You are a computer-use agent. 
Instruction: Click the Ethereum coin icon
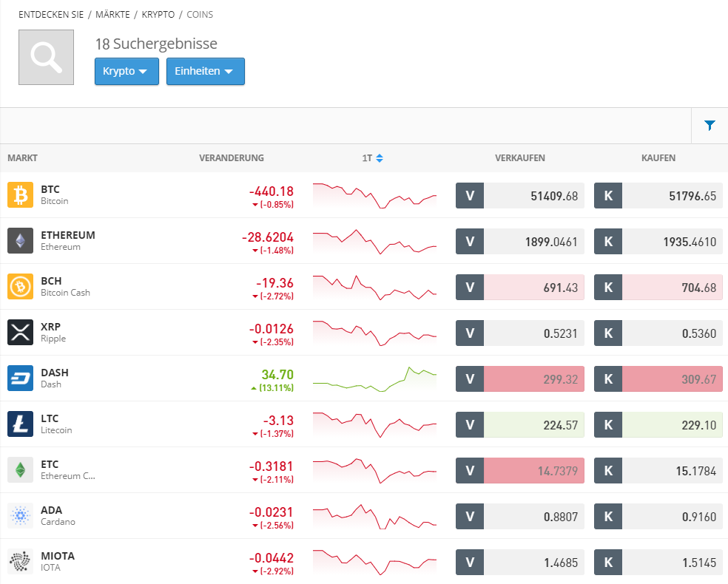click(x=21, y=241)
